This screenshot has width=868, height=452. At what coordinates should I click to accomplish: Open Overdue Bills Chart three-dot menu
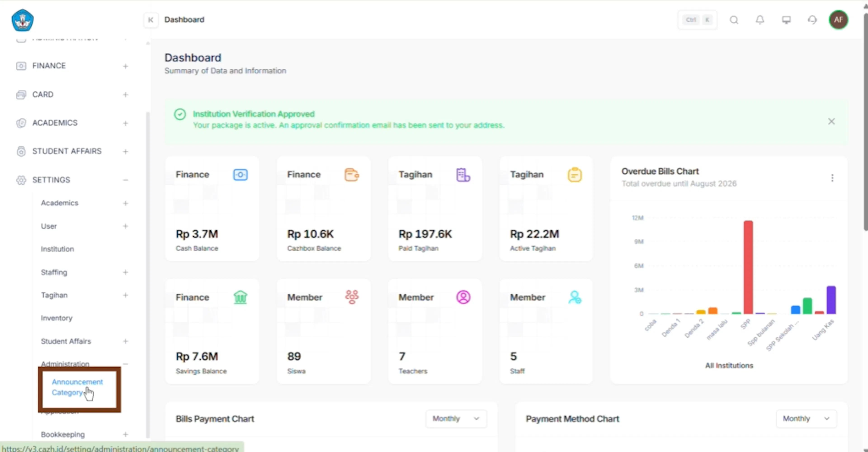tap(832, 177)
